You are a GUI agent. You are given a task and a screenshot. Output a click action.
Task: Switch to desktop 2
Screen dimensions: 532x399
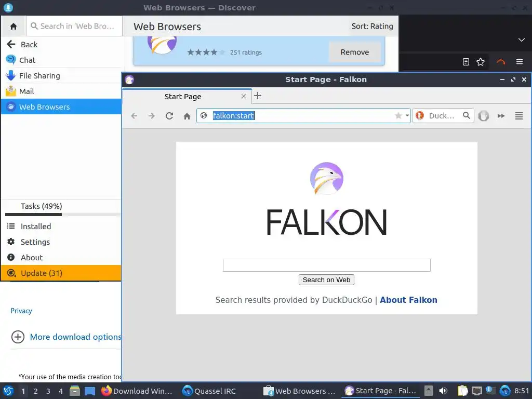pyautogui.click(x=36, y=391)
